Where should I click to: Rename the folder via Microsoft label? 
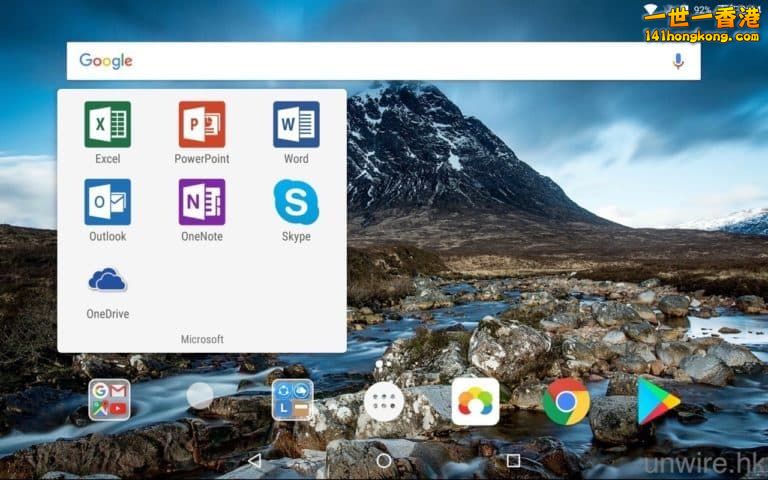click(202, 339)
